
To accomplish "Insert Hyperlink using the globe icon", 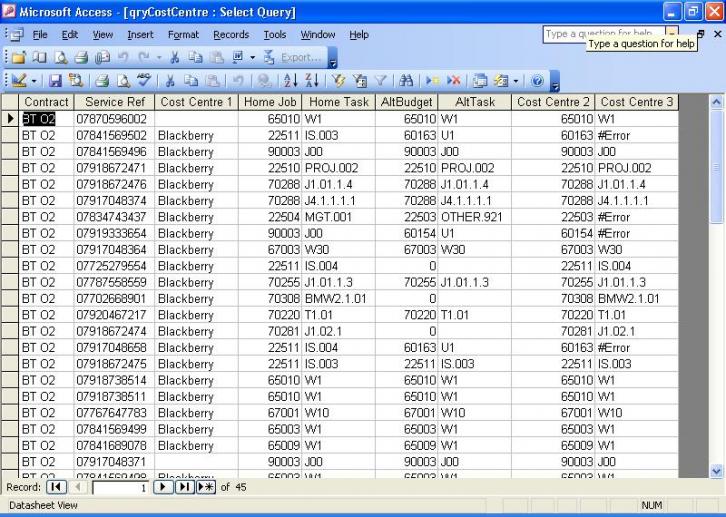I will pyautogui.click(x=264, y=81).
